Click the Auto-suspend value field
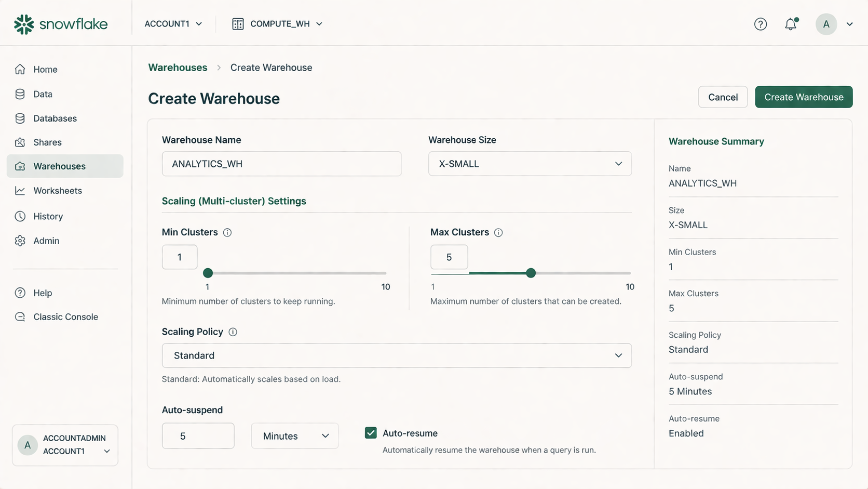Viewport: 868px width, 489px height. click(x=198, y=436)
